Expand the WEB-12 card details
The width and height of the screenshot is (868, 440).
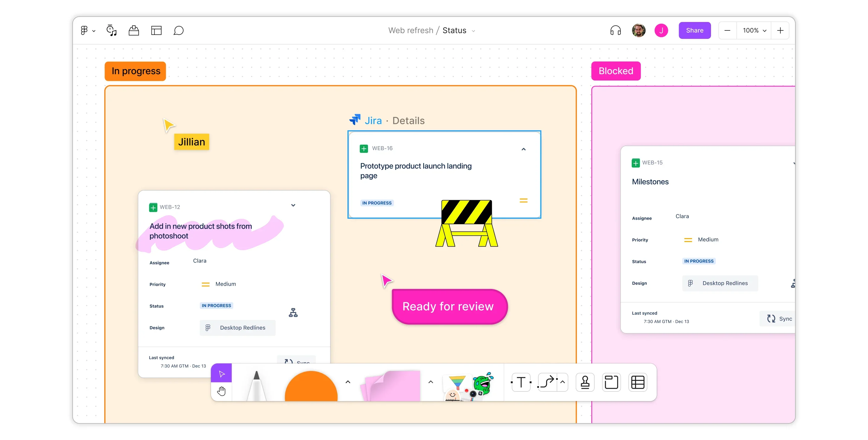pyautogui.click(x=293, y=205)
